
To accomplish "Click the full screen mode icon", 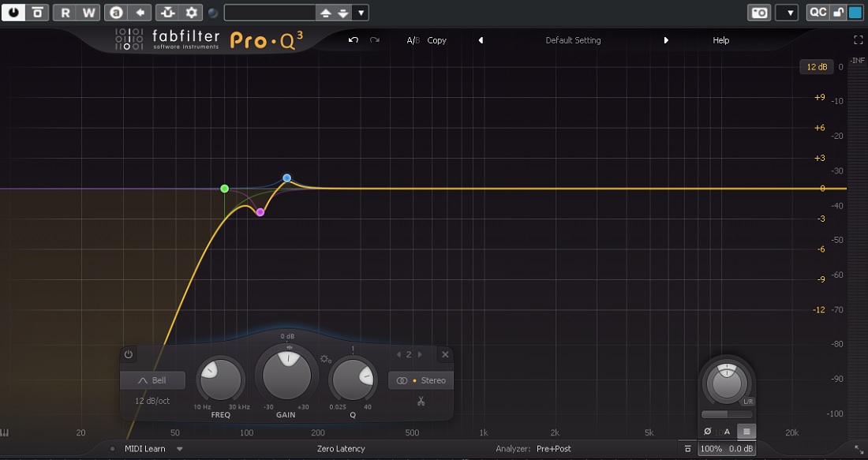I will click(x=858, y=40).
